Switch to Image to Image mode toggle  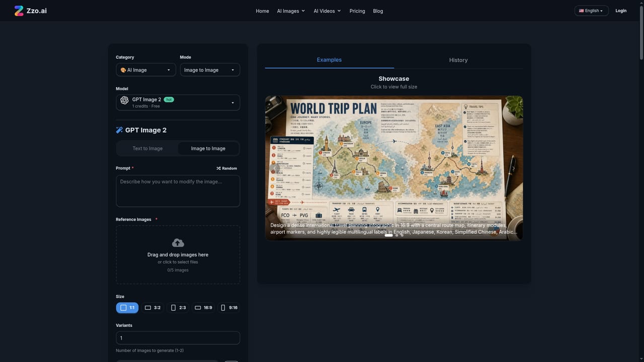point(208,148)
